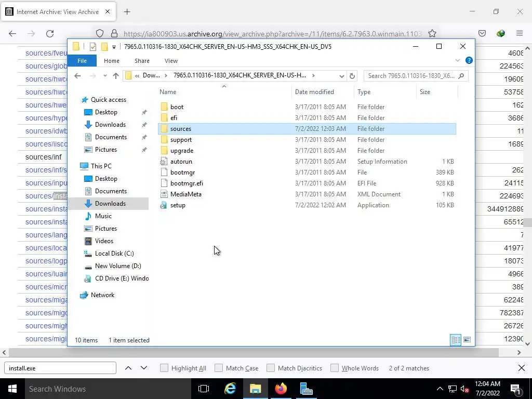Select the setup application icon
The width and height of the screenshot is (532, 399).
pos(164,205)
